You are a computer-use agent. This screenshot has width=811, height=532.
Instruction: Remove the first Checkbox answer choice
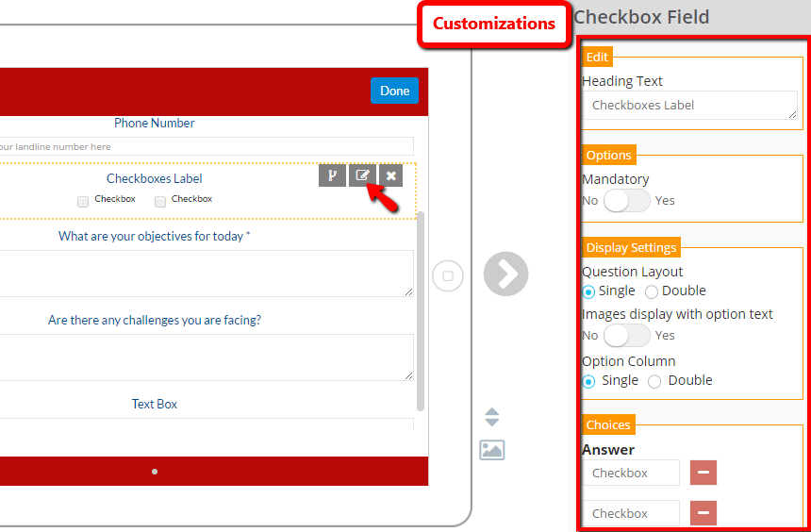703,473
